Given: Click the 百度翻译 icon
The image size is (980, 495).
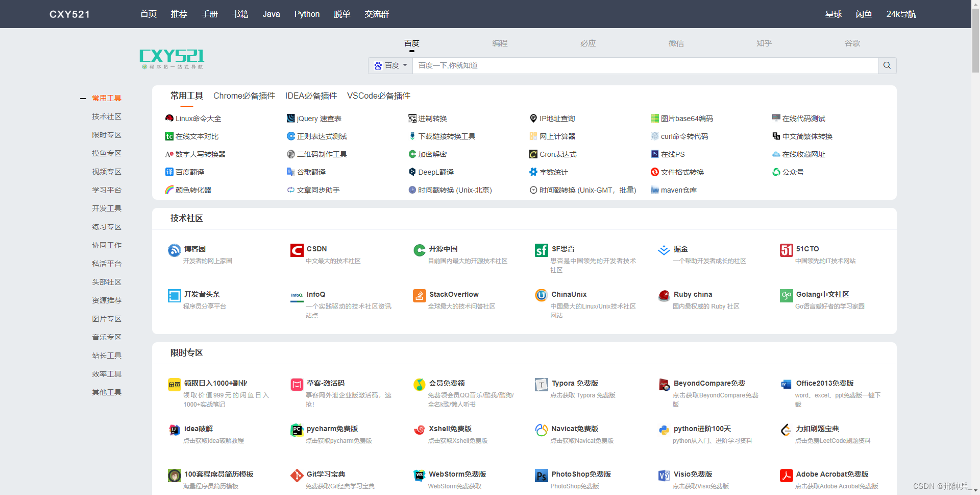Looking at the screenshot, I should click(169, 172).
